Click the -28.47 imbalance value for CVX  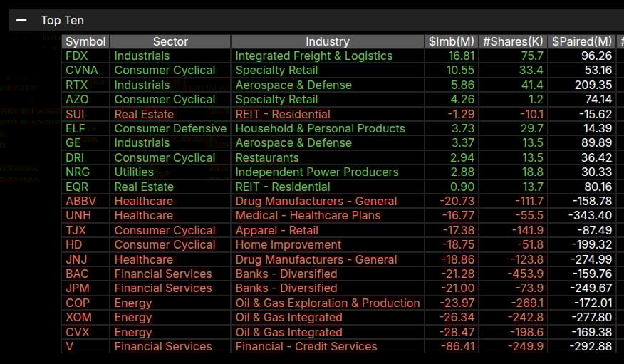(x=452, y=332)
